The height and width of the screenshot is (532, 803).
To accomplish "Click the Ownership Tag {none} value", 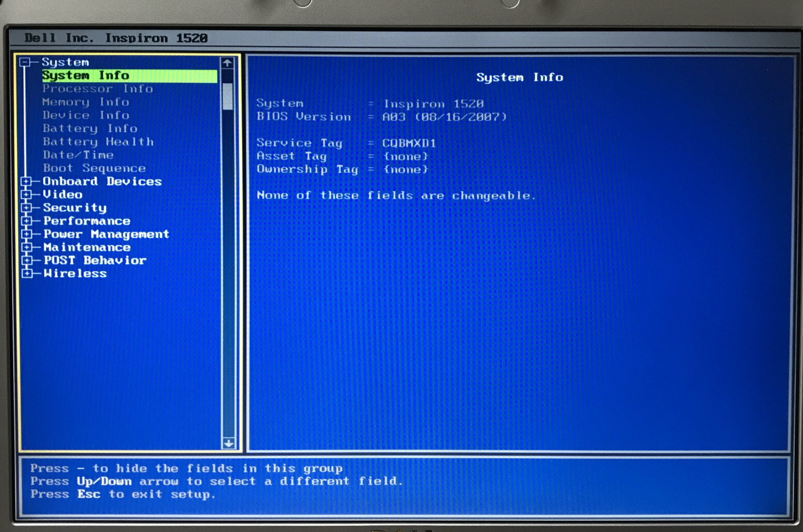I will point(405,169).
